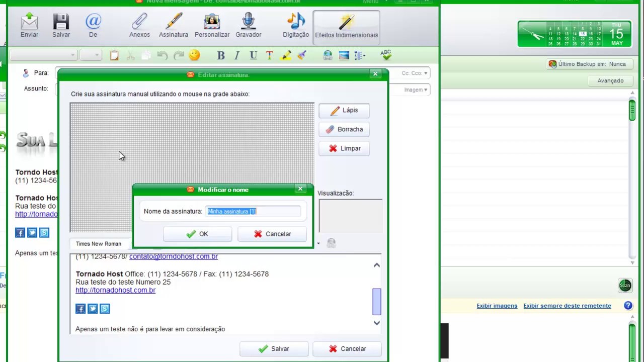
Task: Click the ABC spell check icon
Action: 386,54
